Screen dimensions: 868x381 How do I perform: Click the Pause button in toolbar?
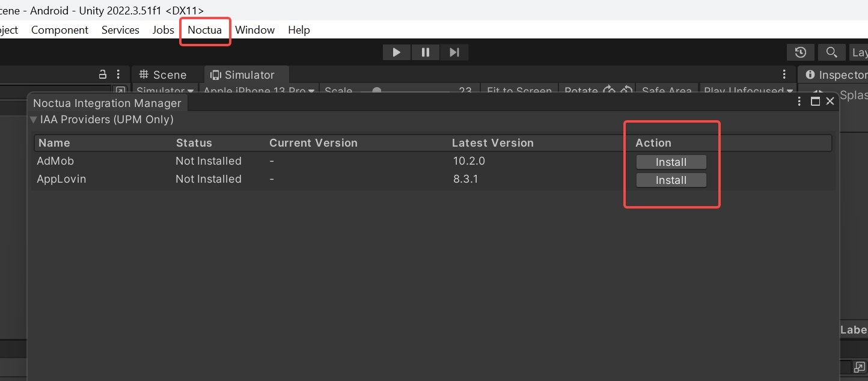[426, 52]
